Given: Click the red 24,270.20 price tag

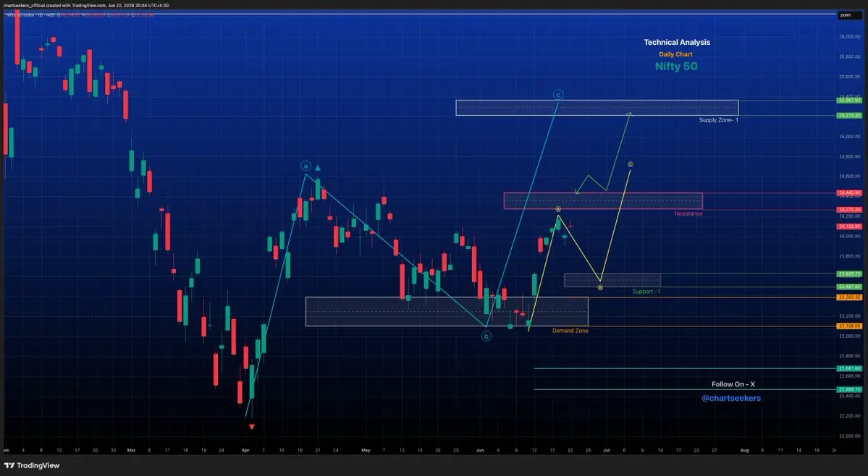Looking at the screenshot, I should pyautogui.click(x=850, y=210).
